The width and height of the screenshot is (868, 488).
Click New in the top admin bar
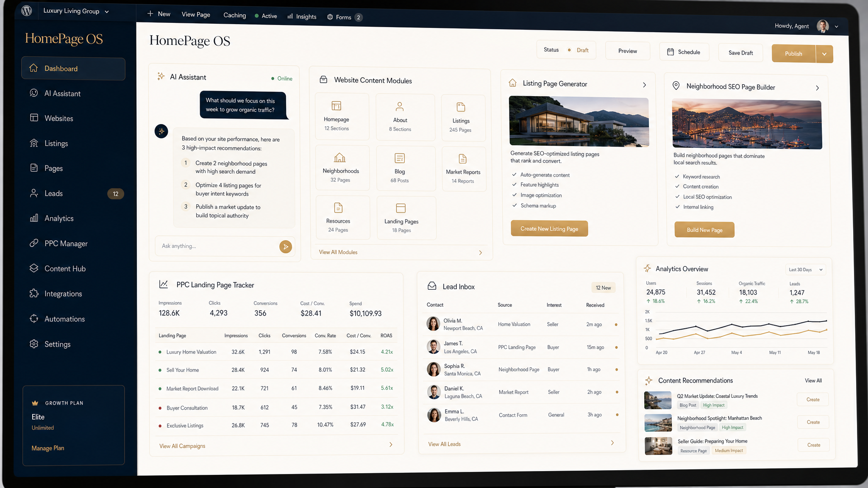pyautogui.click(x=159, y=14)
